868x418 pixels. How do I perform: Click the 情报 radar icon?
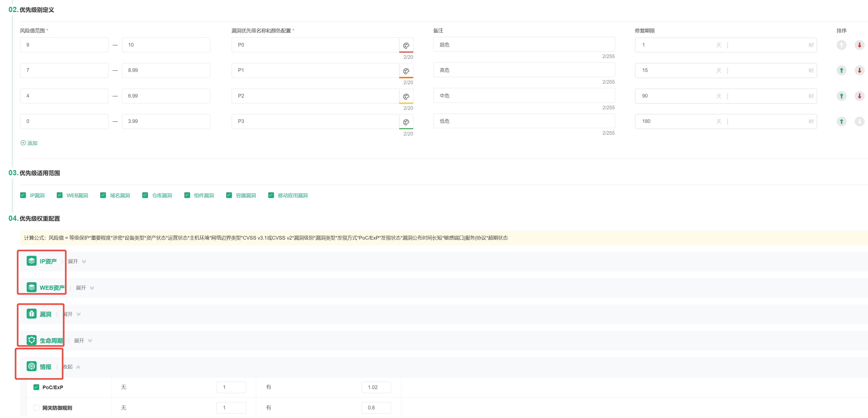coord(32,366)
